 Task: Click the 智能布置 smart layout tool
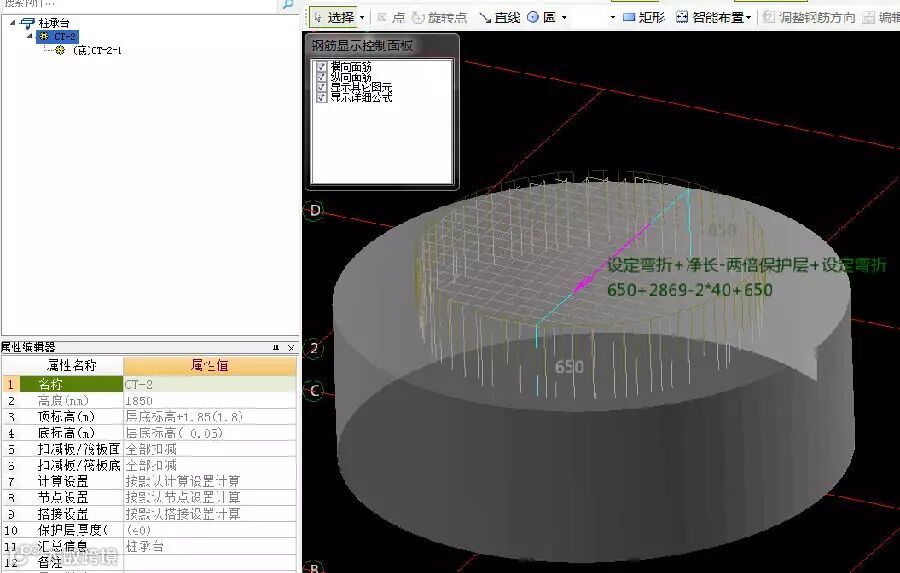pos(710,17)
